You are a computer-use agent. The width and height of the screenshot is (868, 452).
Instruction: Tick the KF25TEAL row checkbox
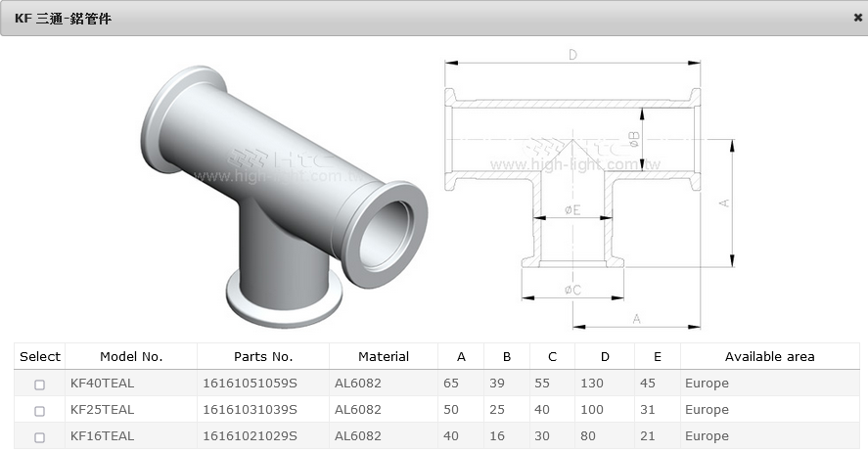40,411
